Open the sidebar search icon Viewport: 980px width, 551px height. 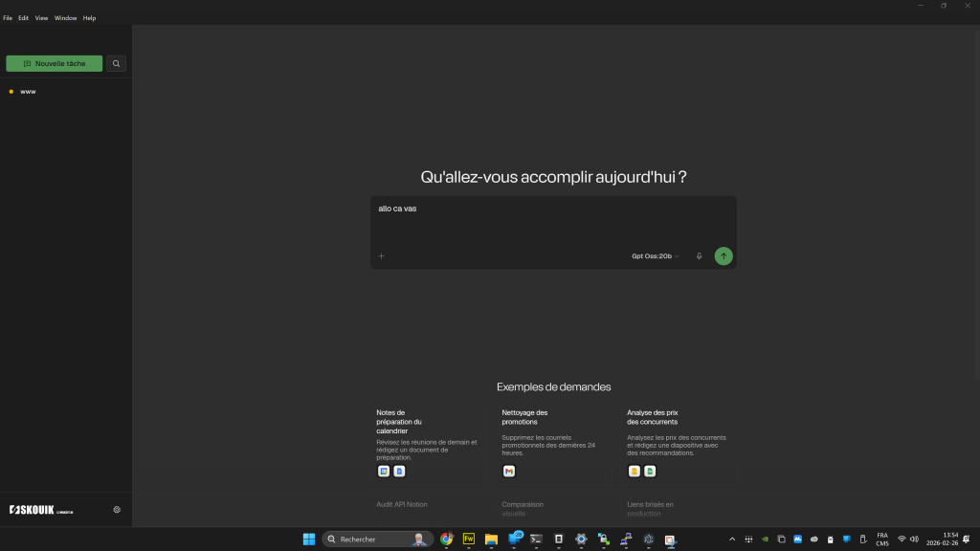pyautogui.click(x=116, y=63)
